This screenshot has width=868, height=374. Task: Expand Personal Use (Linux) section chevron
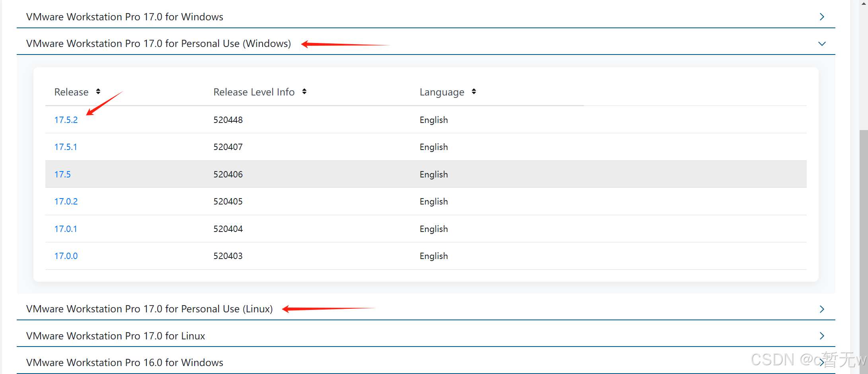coord(822,309)
